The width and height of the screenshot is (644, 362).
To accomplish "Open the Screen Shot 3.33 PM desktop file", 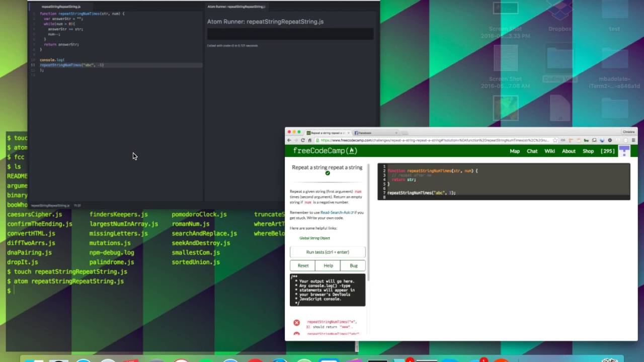I will pos(506,20).
